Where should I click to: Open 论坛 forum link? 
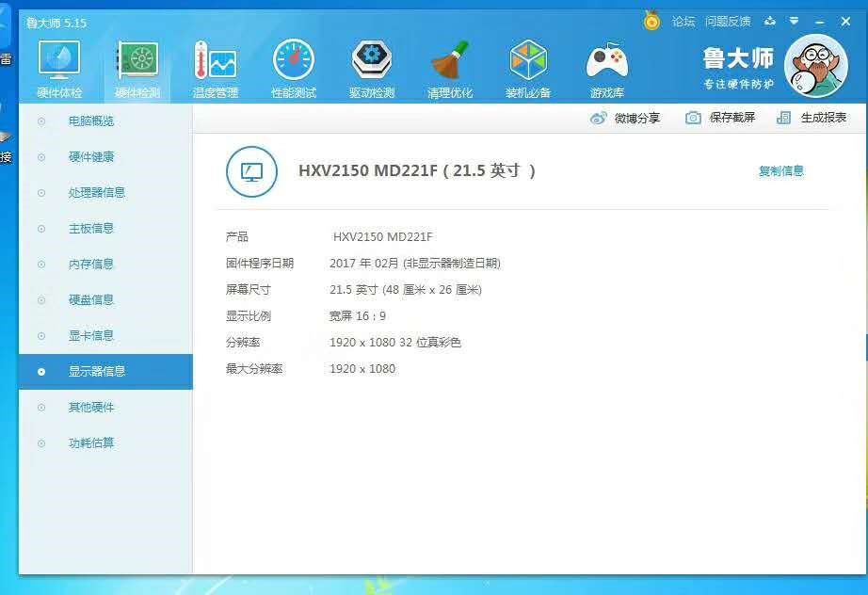point(683,21)
